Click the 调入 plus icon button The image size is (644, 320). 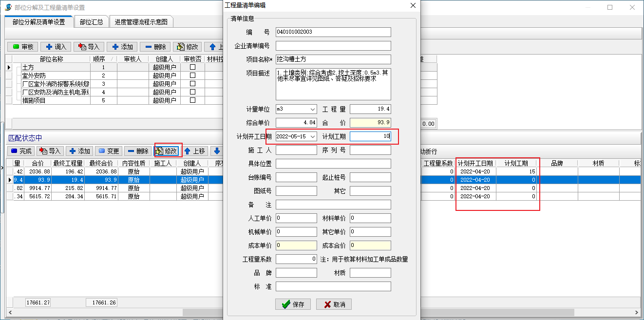(56, 47)
